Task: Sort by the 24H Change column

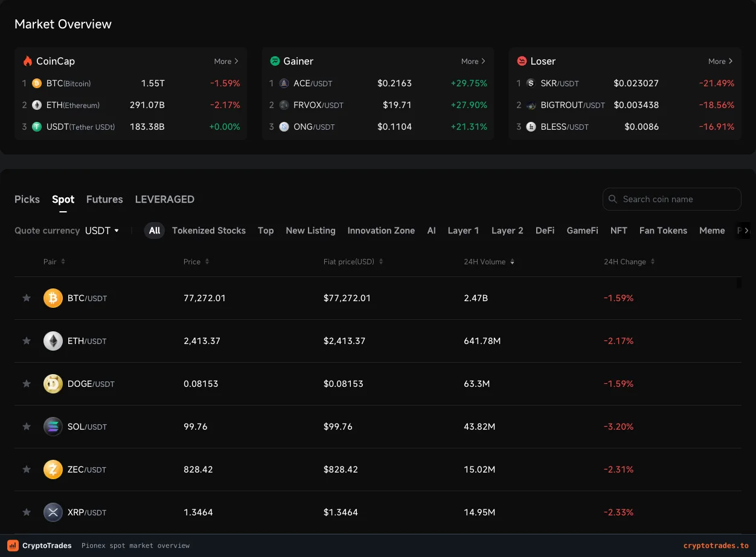Action: pos(629,262)
